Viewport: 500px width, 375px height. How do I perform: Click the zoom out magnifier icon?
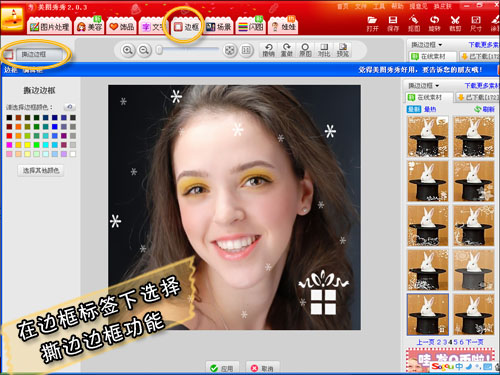(x=144, y=50)
